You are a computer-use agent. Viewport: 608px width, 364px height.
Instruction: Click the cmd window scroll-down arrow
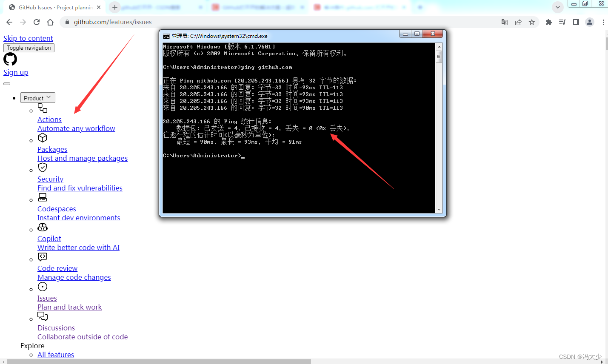pyautogui.click(x=439, y=210)
